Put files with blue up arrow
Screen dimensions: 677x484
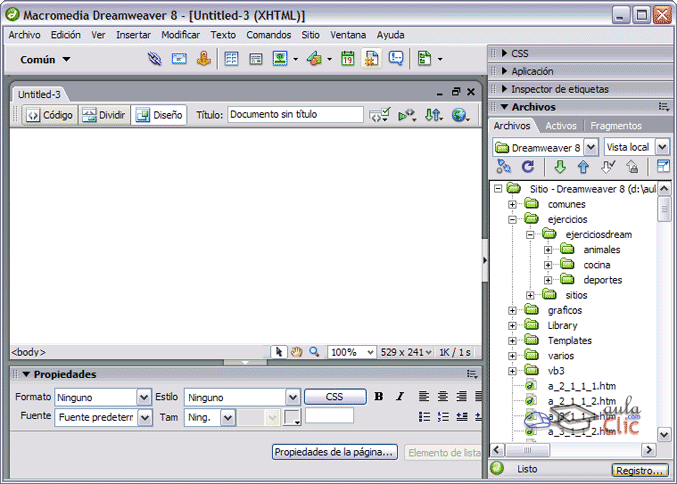click(583, 167)
